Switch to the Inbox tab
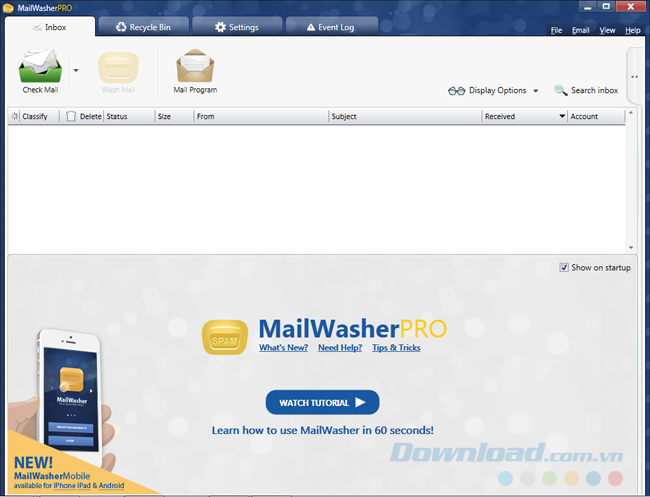650x497 pixels. point(50,27)
